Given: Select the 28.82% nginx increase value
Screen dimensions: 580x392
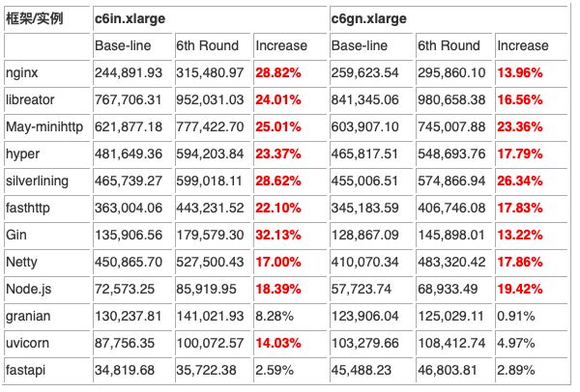Looking at the screenshot, I should pos(279,72).
